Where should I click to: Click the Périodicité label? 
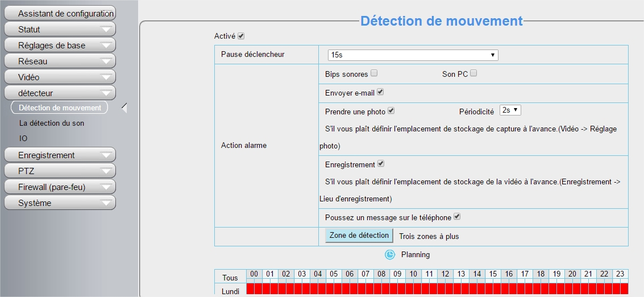[476, 112]
